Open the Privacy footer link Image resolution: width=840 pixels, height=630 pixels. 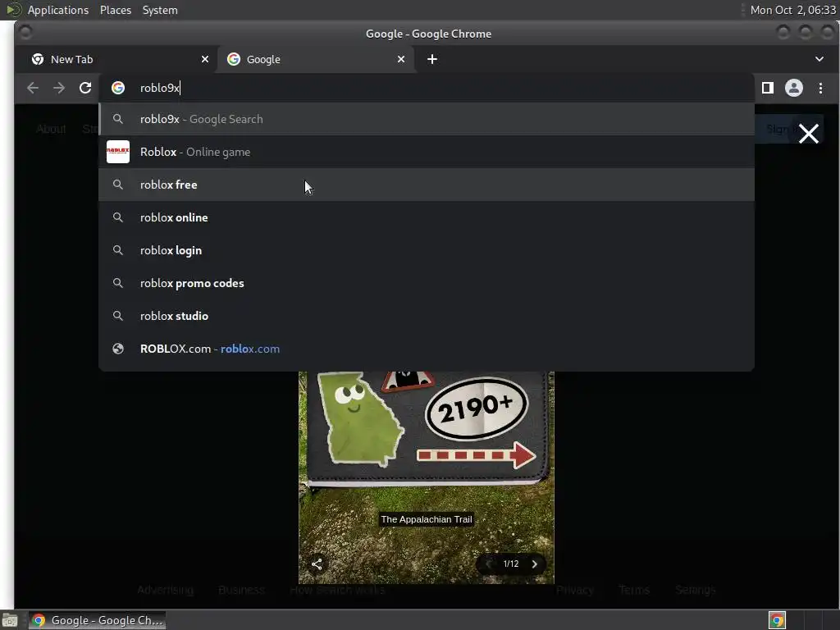coord(575,590)
